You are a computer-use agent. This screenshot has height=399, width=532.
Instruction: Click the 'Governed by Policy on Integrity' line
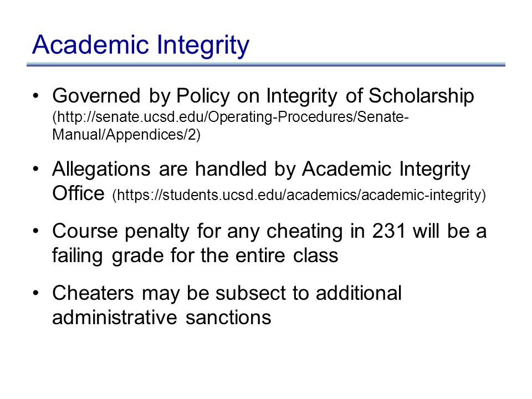(263, 96)
